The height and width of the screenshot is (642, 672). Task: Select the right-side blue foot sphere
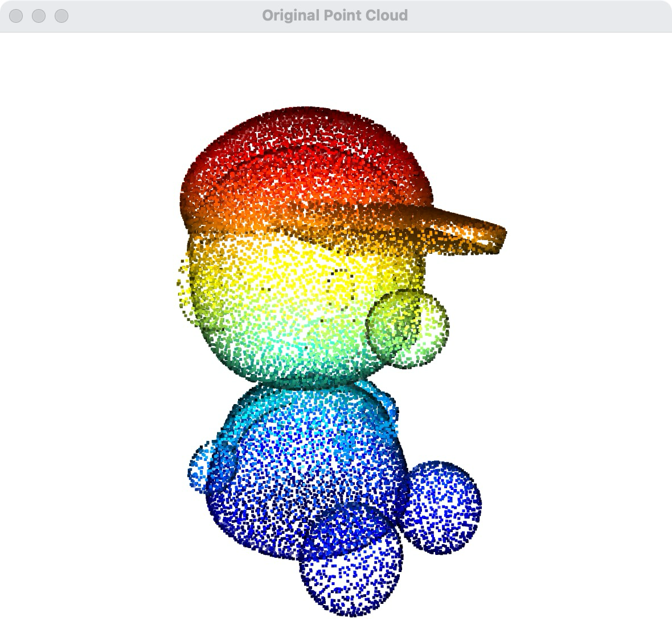[444, 508]
